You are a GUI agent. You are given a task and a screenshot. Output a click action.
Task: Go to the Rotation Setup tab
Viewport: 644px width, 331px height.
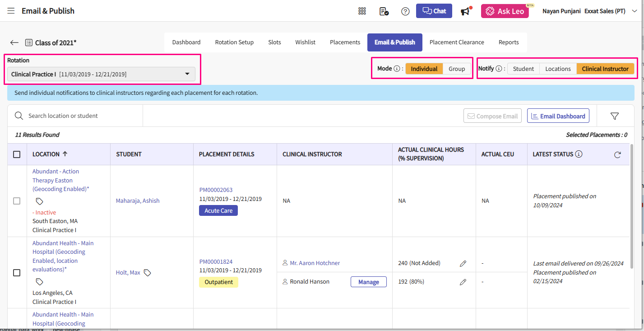coord(234,42)
